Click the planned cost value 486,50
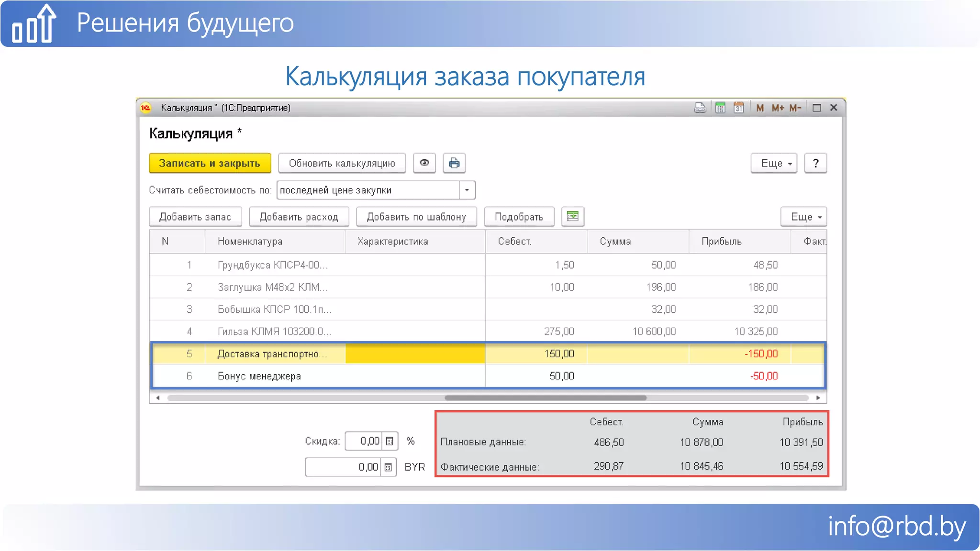Image resolution: width=980 pixels, height=551 pixels. tap(609, 442)
